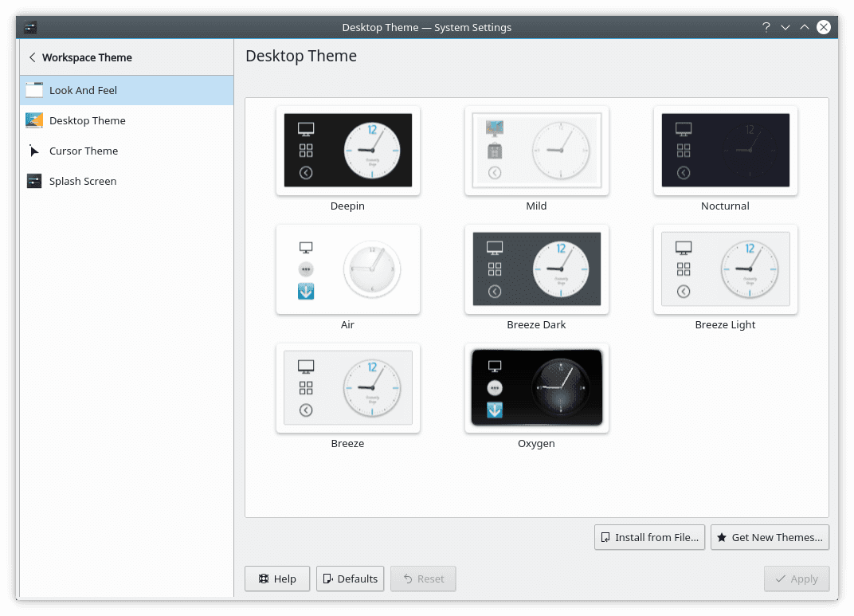Restore theme Defaults
Screen dimensions: 854x616
tap(350, 579)
